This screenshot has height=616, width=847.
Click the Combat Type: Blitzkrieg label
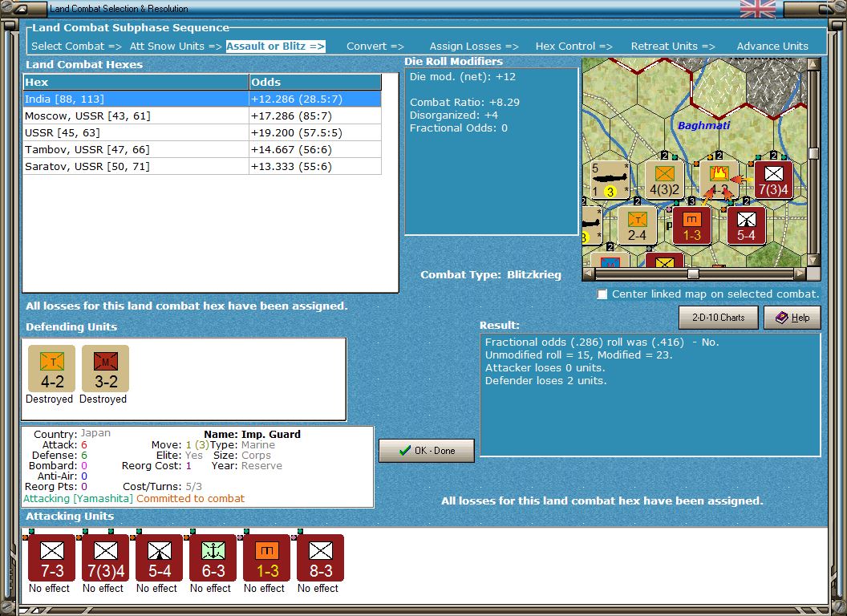coord(491,274)
